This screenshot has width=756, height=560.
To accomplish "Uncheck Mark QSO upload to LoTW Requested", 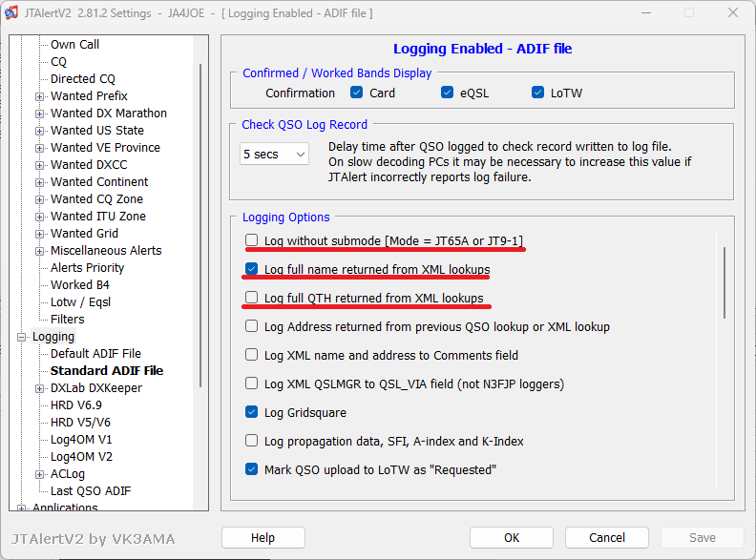I will coord(251,469).
